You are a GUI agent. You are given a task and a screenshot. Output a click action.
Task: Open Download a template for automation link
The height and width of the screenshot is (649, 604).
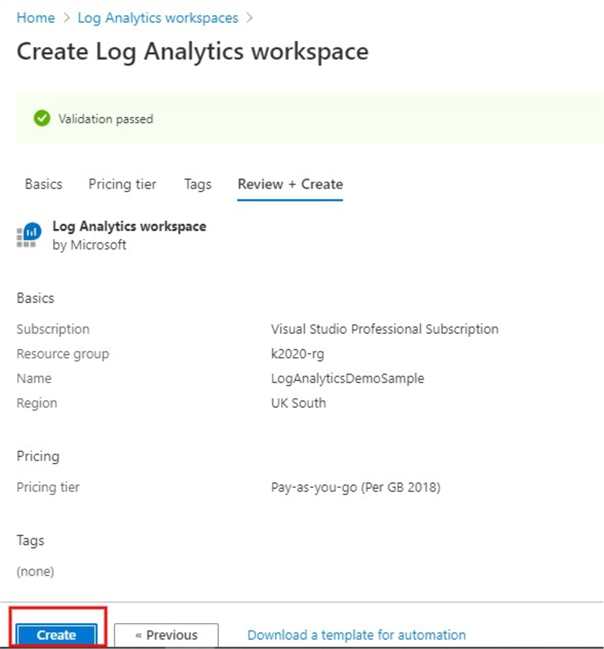pyautogui.click(x=356, y=635)
